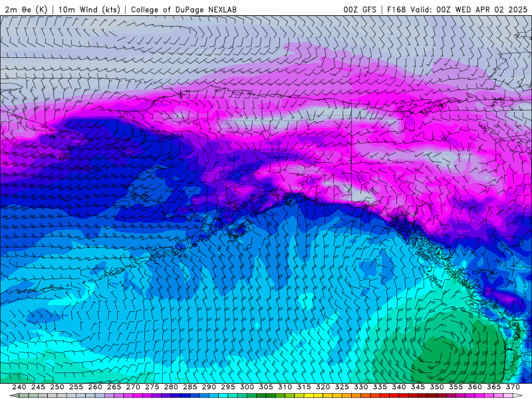
Task: Pick the 335 legend value
Action: click(380, 387)
